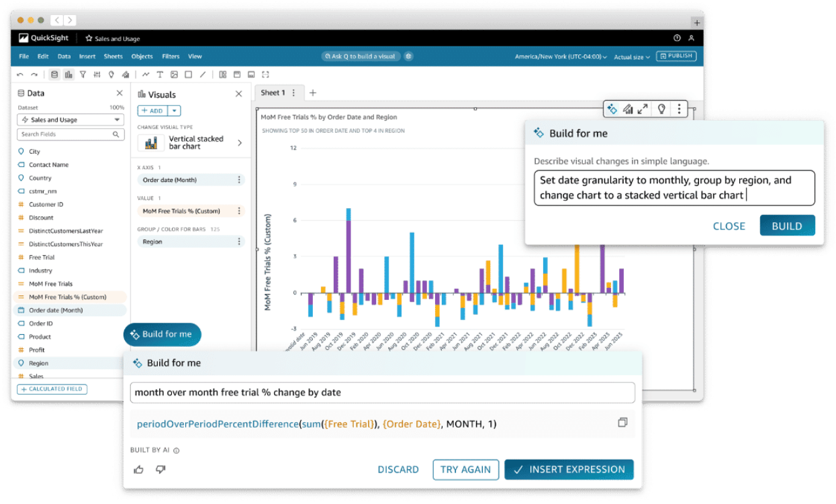Switch to the Sheet 1 tab
This screenshot has height=504, width=836.
pyautogui.click(x=273, y=93)
